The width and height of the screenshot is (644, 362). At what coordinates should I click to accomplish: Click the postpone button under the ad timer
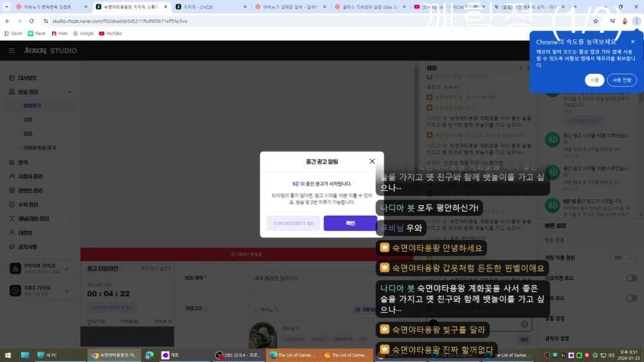[x=112, y=308]
